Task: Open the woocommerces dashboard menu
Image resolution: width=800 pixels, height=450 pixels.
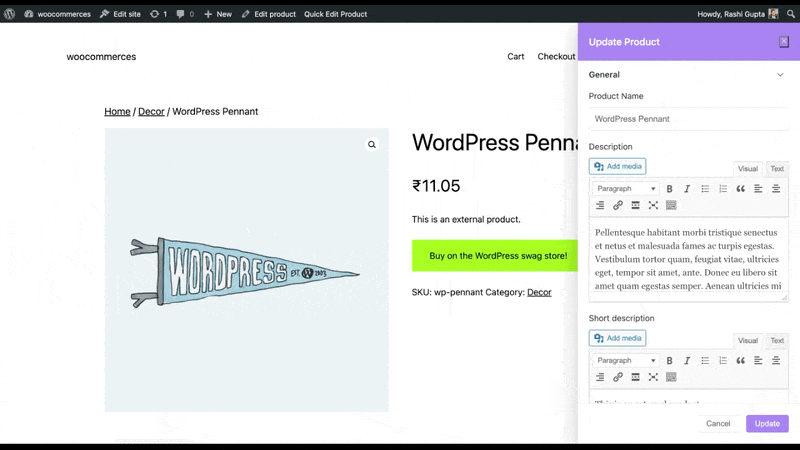Action: 57,14
